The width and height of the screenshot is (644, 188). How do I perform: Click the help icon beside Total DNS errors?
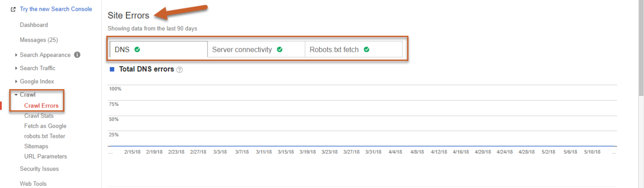[180, 70]
